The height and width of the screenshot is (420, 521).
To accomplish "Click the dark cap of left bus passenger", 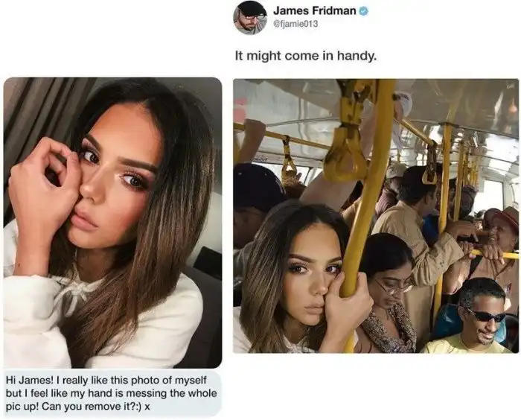I will (x=256, y=183).
